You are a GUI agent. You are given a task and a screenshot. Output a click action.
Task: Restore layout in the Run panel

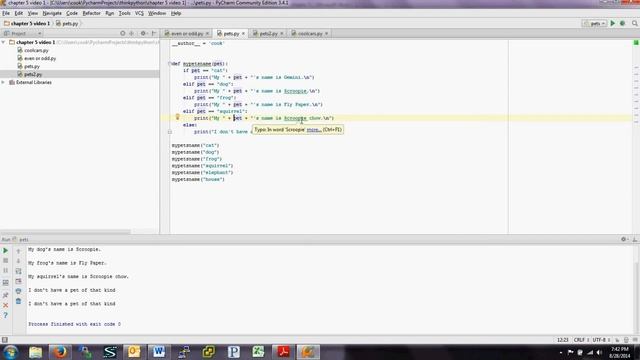[x=5, y=282]
